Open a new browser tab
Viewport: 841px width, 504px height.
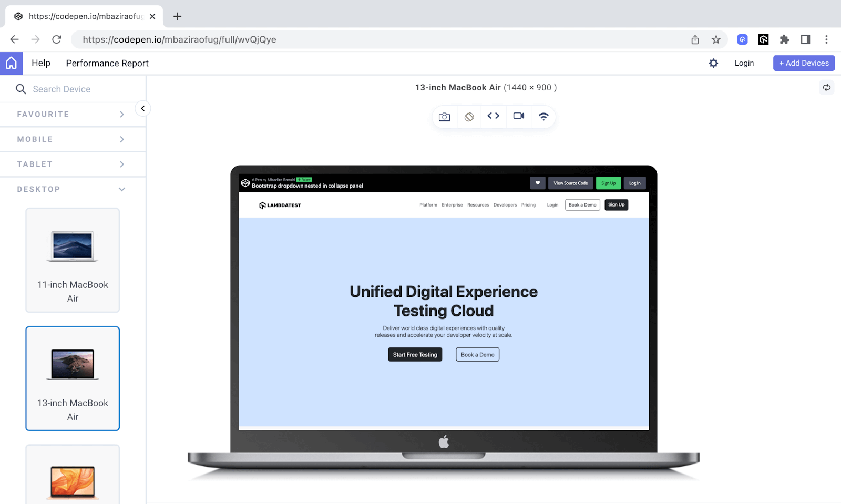[x=177, y=16]
